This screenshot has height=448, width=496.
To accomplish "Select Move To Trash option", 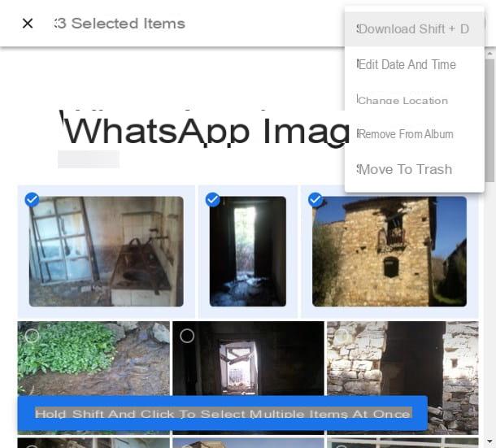I will tap(414, 169).
